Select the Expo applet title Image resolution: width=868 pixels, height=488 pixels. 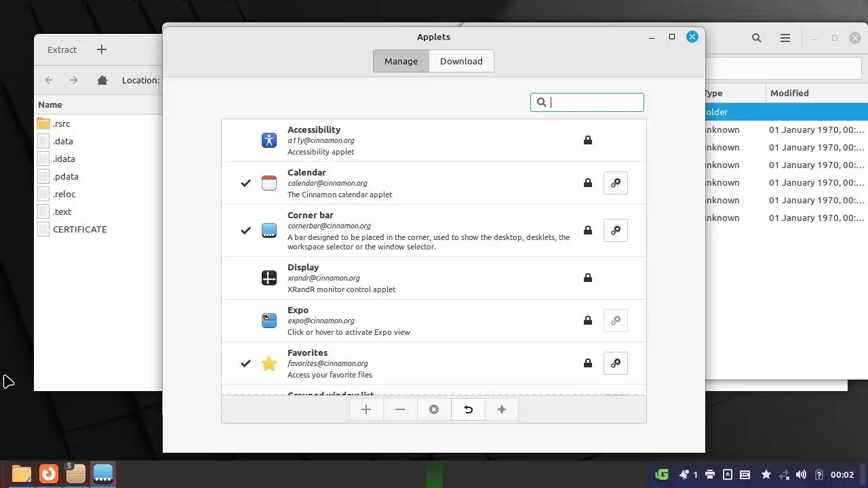tap(298, 310)
